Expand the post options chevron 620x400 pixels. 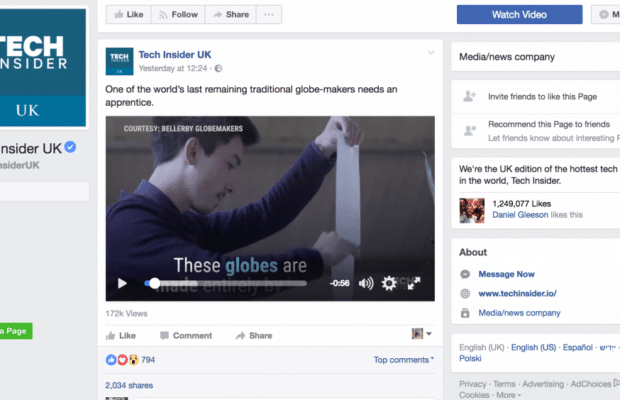(x=431, y=52)
